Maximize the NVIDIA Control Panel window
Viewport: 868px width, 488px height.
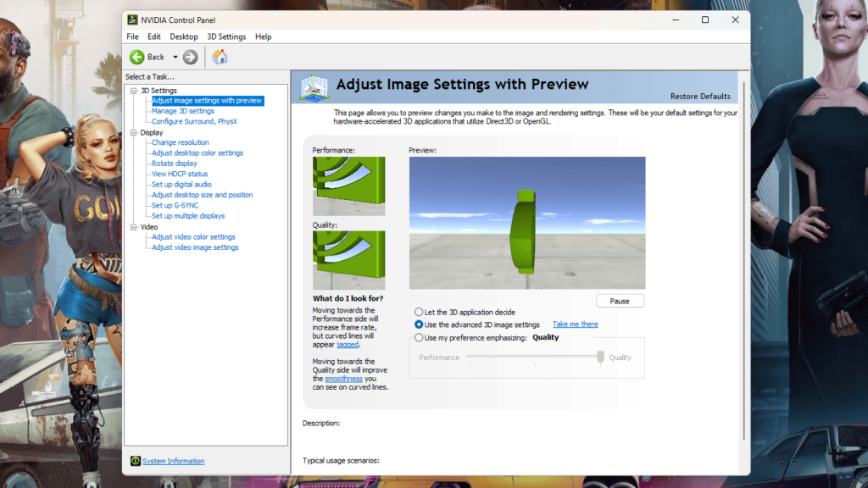[705, 20]
